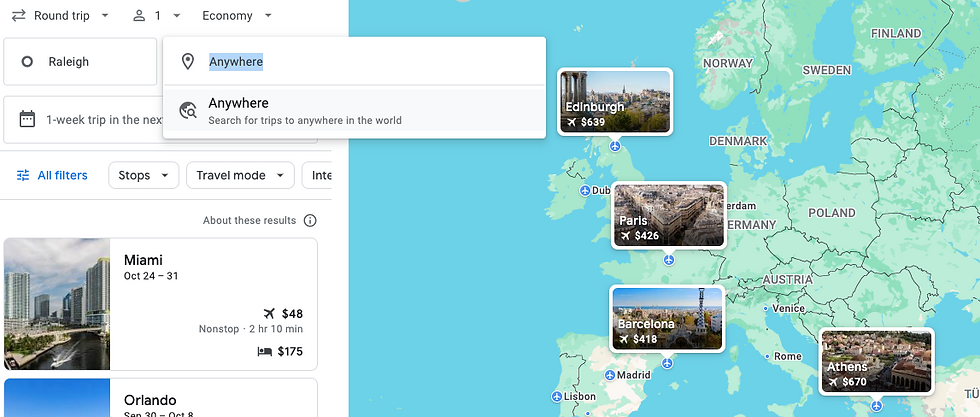Viewport: 980px width, 417px height.
Task: Click the round trip swap arrows icon
Action: pos(19,16)
